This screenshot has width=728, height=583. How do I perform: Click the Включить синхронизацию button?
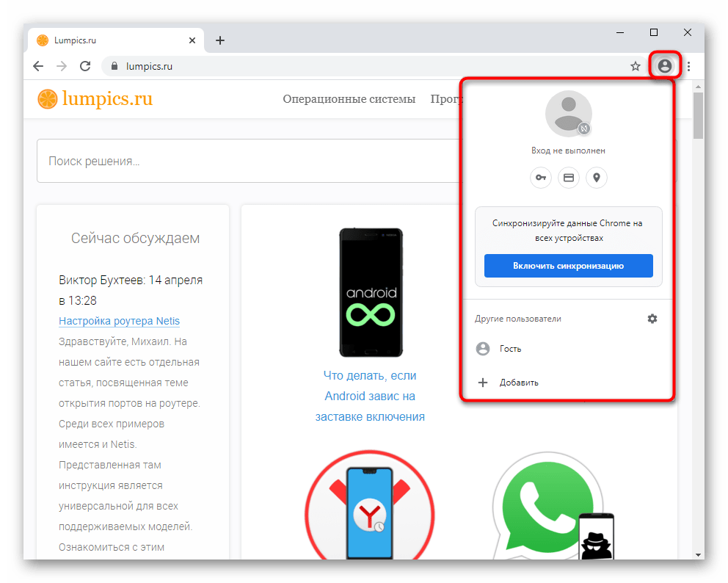[x=568, y=266]
